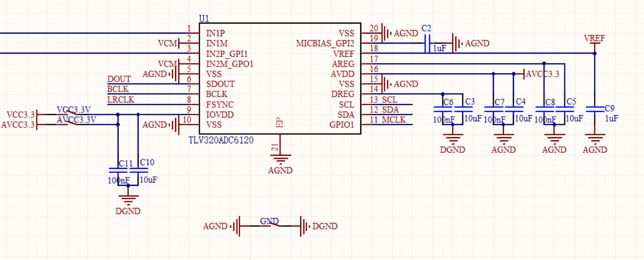Viewport: 644px width, 260px height.
Task: Select the VCC3.3V net tie symbol
Action: pos(73,111)
